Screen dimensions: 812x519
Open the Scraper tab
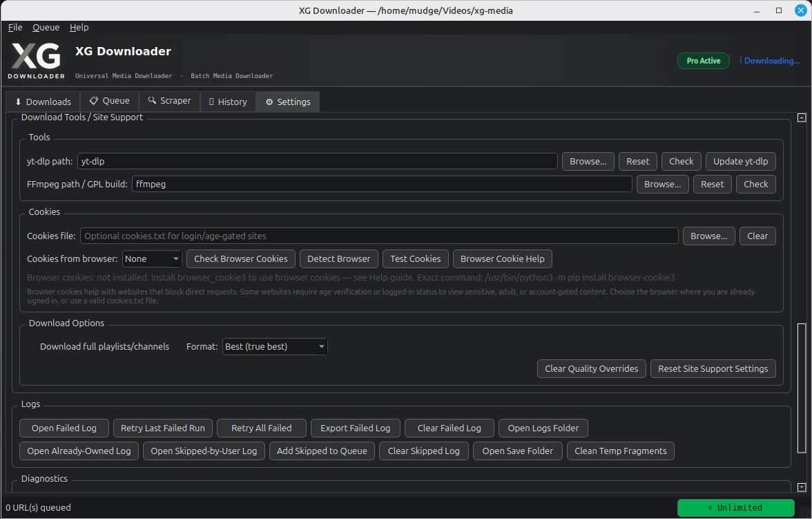(169, 101)
